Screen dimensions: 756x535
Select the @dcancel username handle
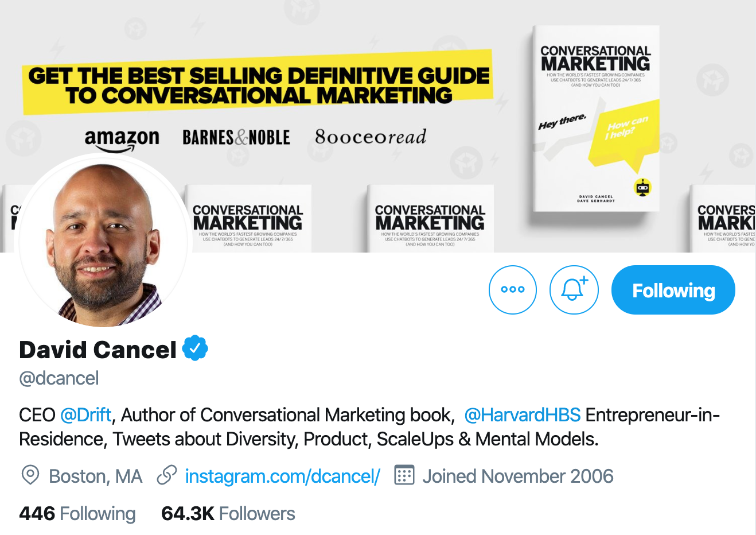(x=59, y=378)
